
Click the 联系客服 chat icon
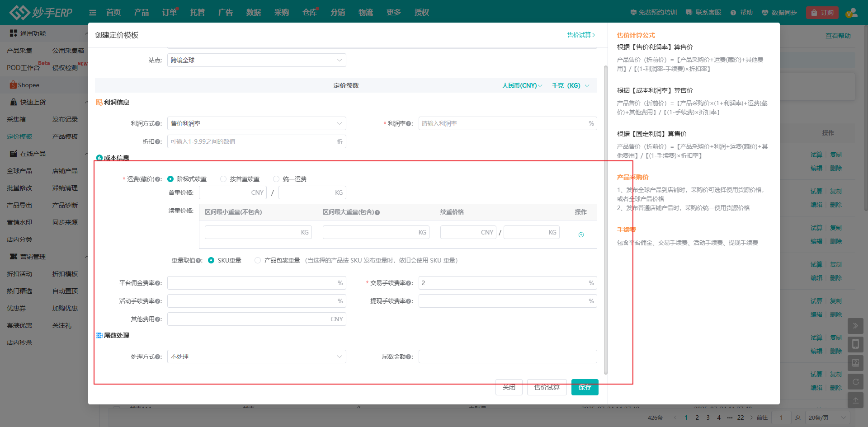689,13
